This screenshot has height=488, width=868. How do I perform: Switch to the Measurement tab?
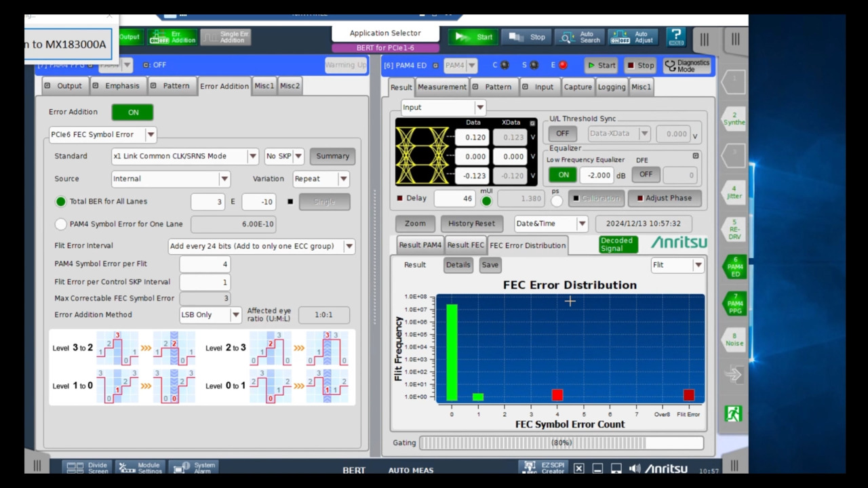[x=442, y=87]
